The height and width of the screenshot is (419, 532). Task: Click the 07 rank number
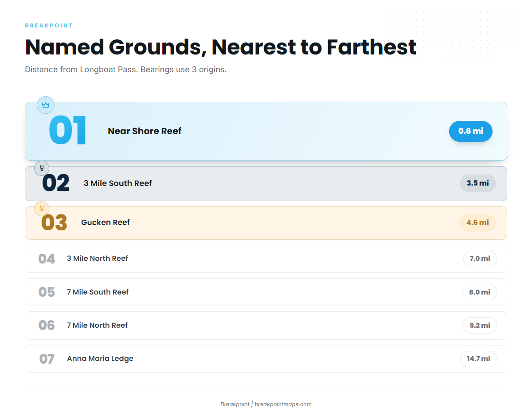pos(47,359)
